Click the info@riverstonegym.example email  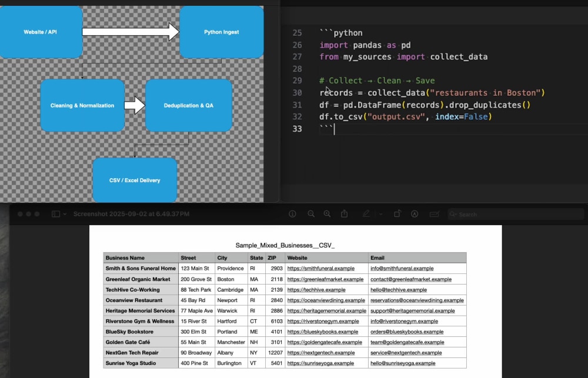[404, 322]
